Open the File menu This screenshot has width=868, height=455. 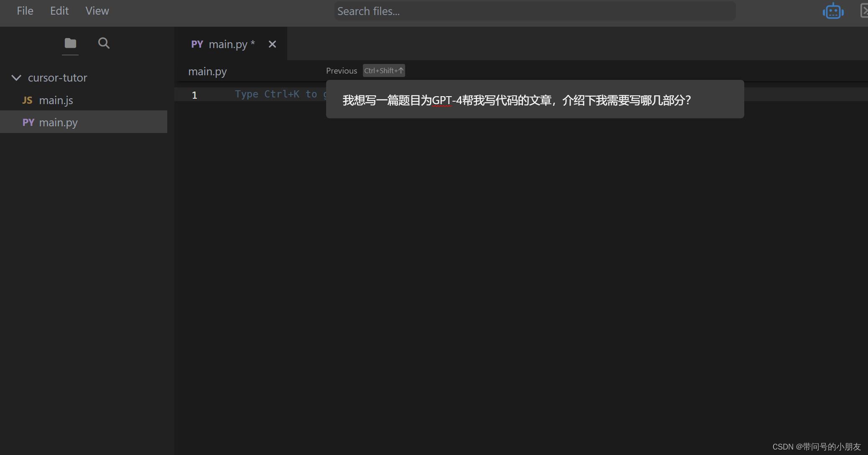tap(25, 11)
